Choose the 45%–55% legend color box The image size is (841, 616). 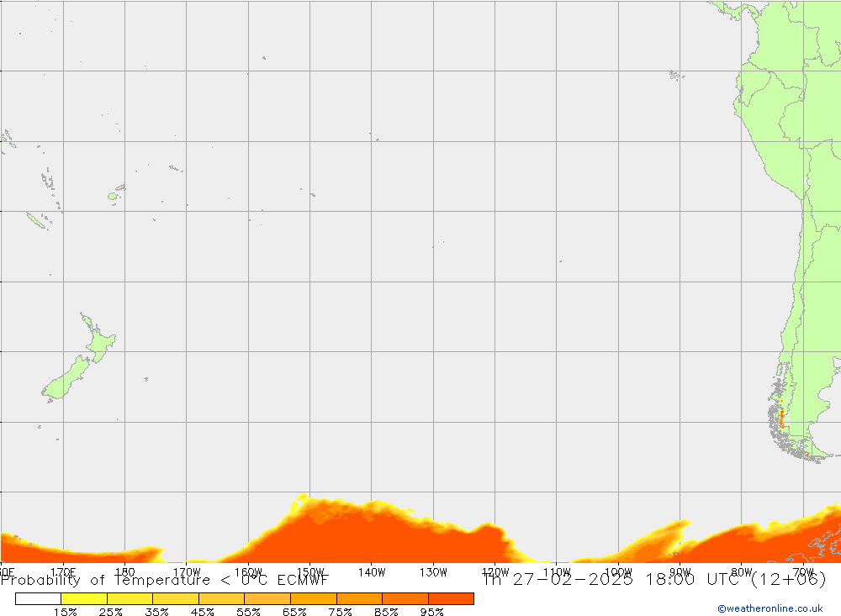tap(221, 598)
